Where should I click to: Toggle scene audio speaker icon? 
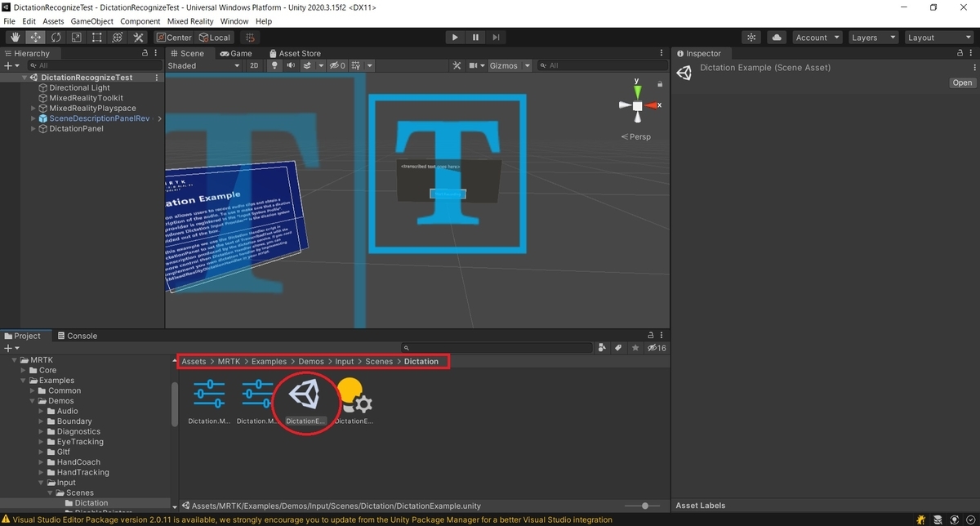click(x=289, y=65)
